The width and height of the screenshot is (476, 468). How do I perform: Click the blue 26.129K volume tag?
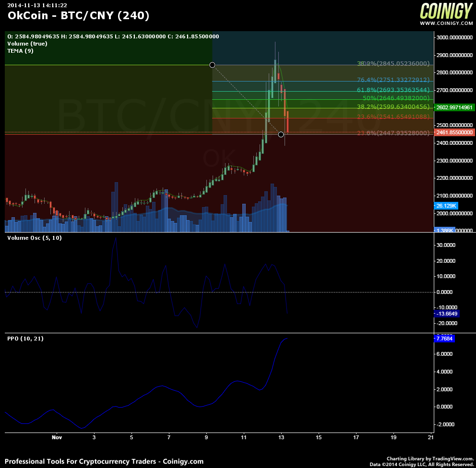coord(446,206)
